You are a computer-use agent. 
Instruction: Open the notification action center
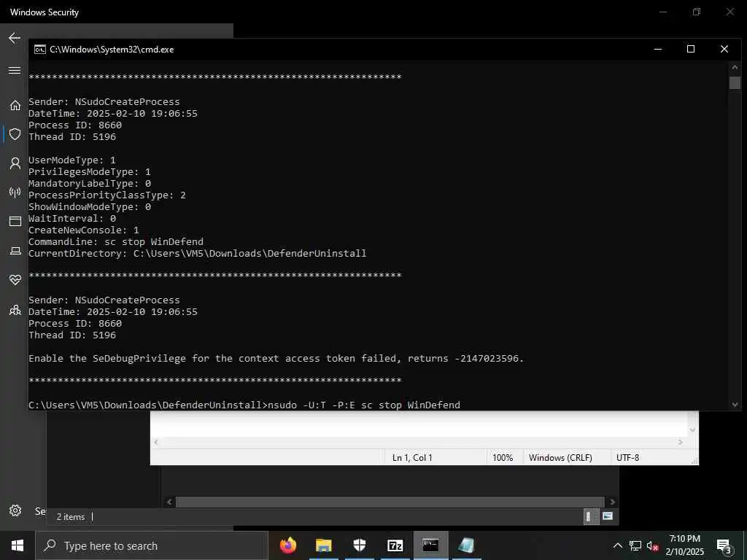[724, 546]
